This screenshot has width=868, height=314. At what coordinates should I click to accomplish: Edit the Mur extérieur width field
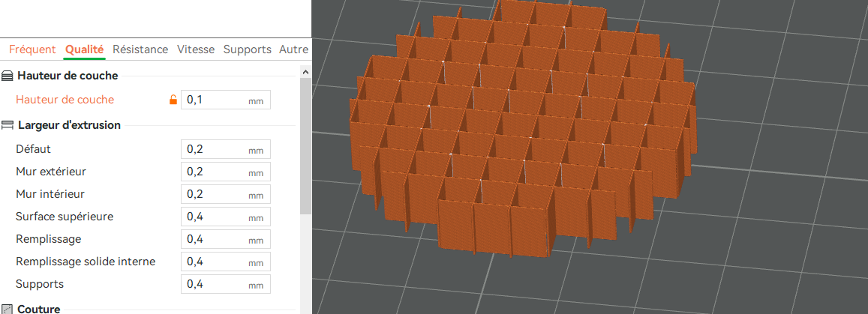(x=226, y=172)
